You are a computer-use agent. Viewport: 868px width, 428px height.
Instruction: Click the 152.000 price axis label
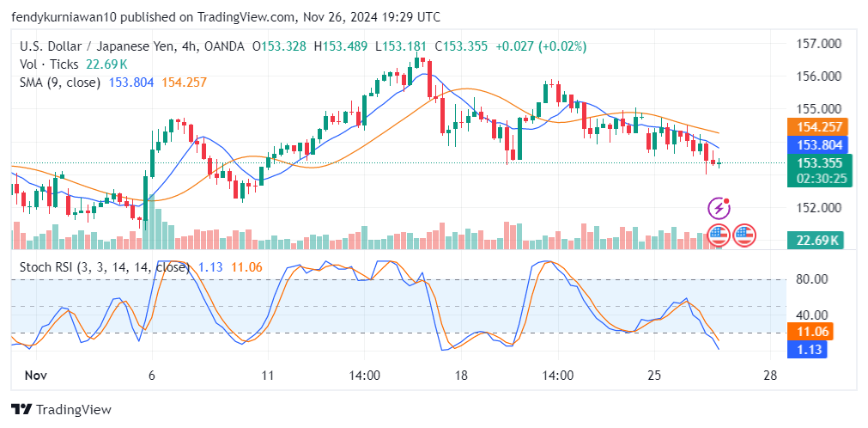818,208
